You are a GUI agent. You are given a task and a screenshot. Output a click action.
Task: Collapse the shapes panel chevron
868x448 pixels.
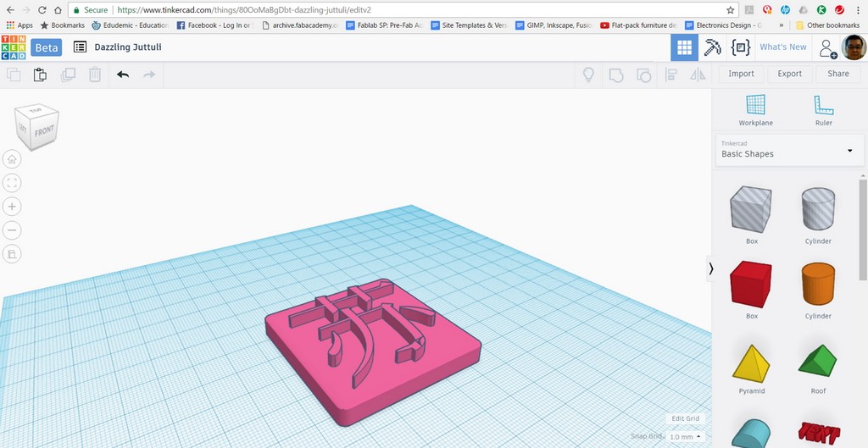[711, 268]
